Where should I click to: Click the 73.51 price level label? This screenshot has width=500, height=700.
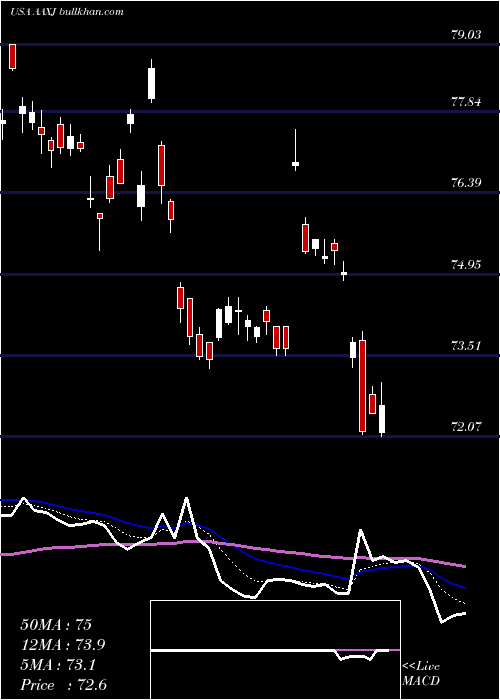[x=466, y=346]
